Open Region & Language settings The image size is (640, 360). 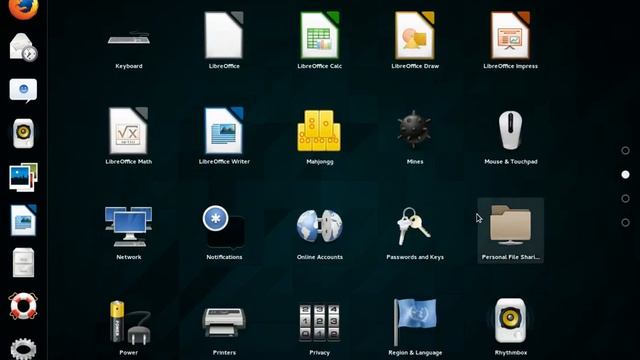(x=415, y=322)
